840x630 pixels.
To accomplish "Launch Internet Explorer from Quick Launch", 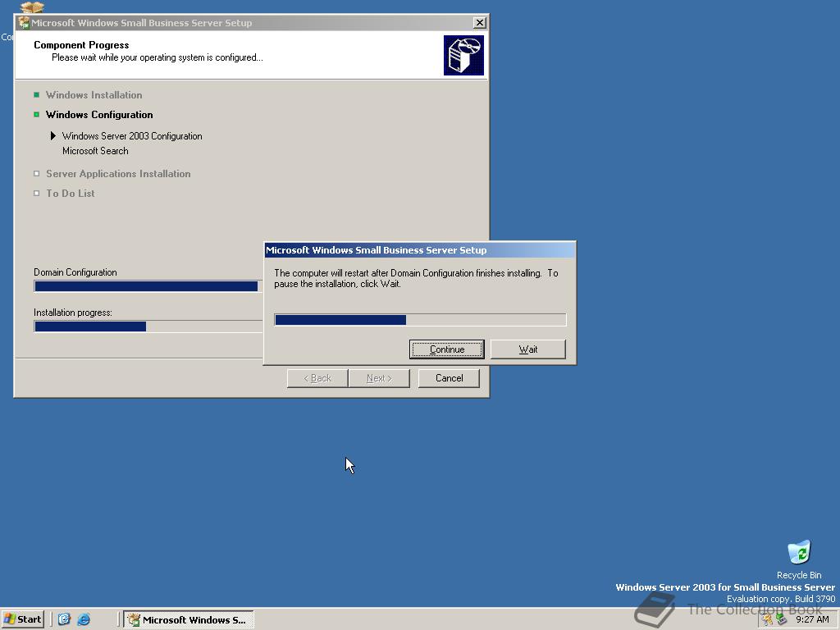I will (x=84, y=619).
